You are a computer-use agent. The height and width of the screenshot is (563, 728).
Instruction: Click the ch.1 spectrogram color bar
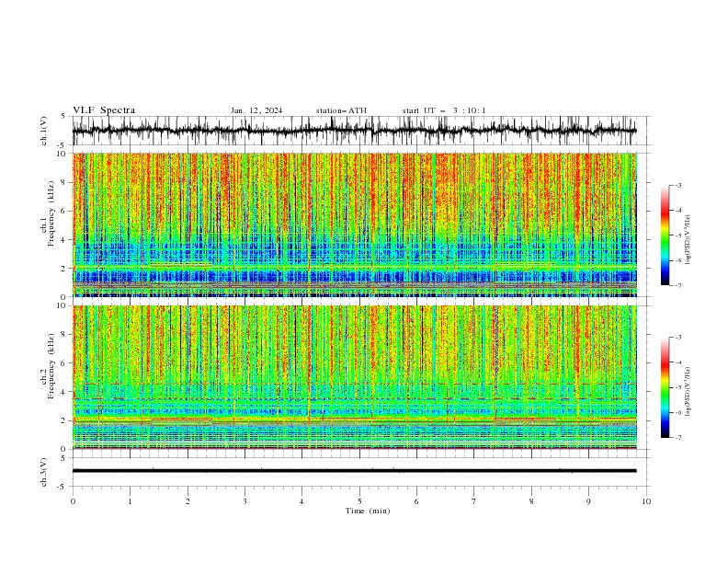pos(665,236)
